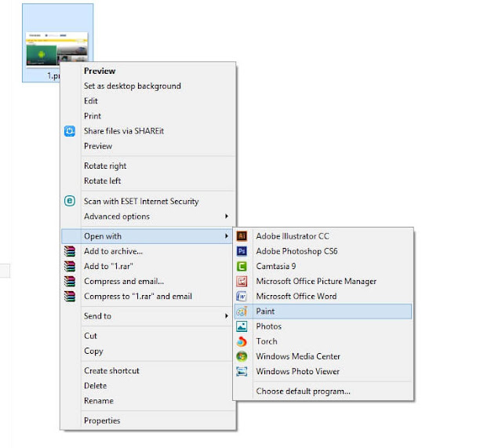The height and width of the screenshot is (448, 502).
Task: Choose Delete from context menu
Action: click(x=95, y=386)
